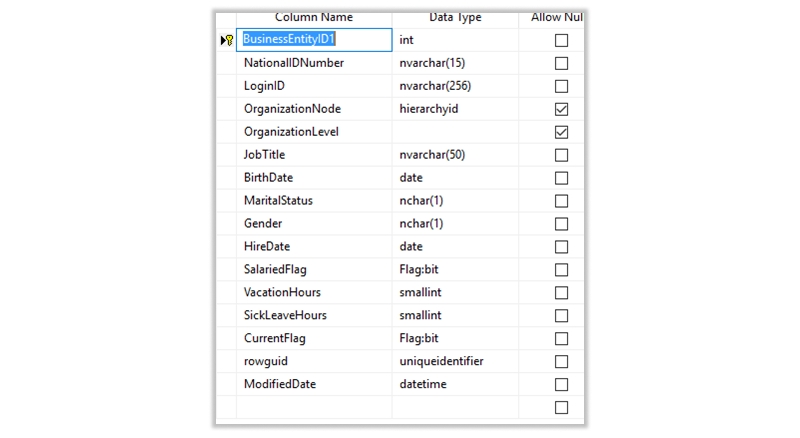Disable Allow Nulls for OrganizationLevel
Screen dimensions: 800x438
click(x=561, y=132)
